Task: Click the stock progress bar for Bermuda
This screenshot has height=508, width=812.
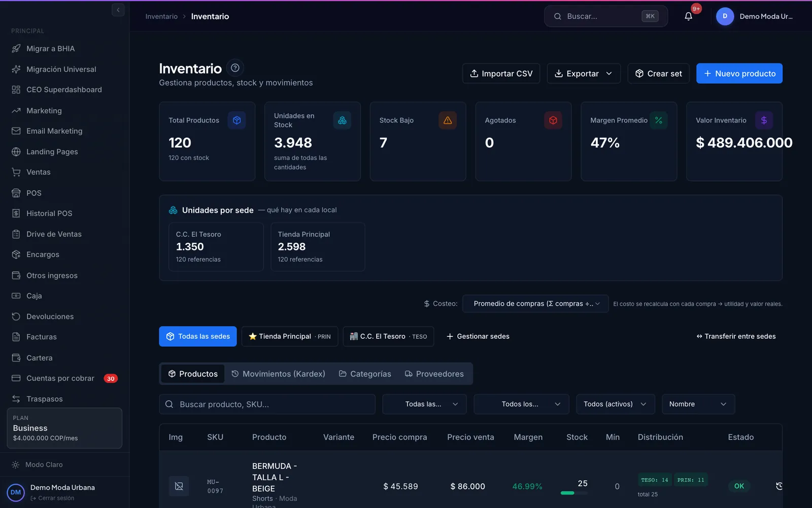Action: click(574, 493)
